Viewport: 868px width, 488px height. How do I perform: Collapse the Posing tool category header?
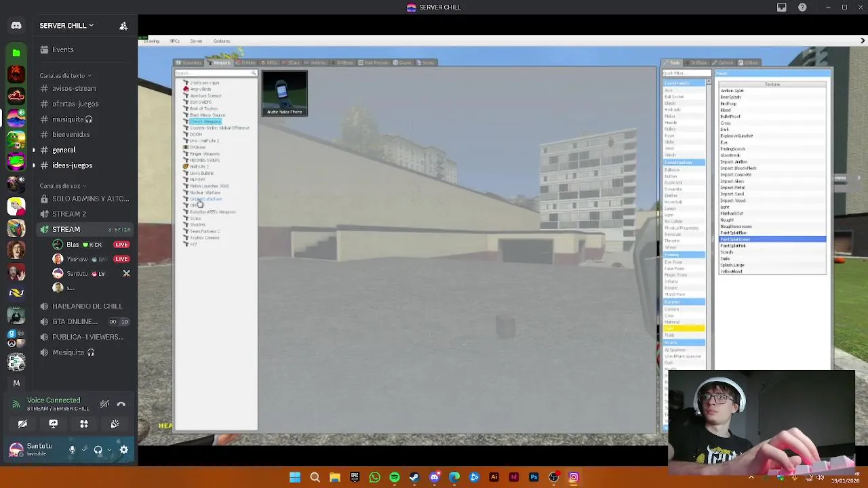[684, 256]
